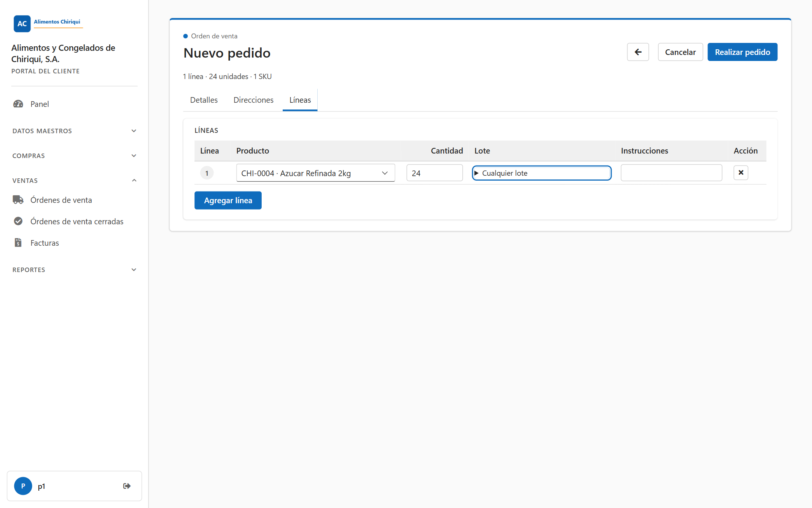The width and height of the screenshot is (812, 508).
Task: Click the Lote column header
Action: [x=482, y=151]
